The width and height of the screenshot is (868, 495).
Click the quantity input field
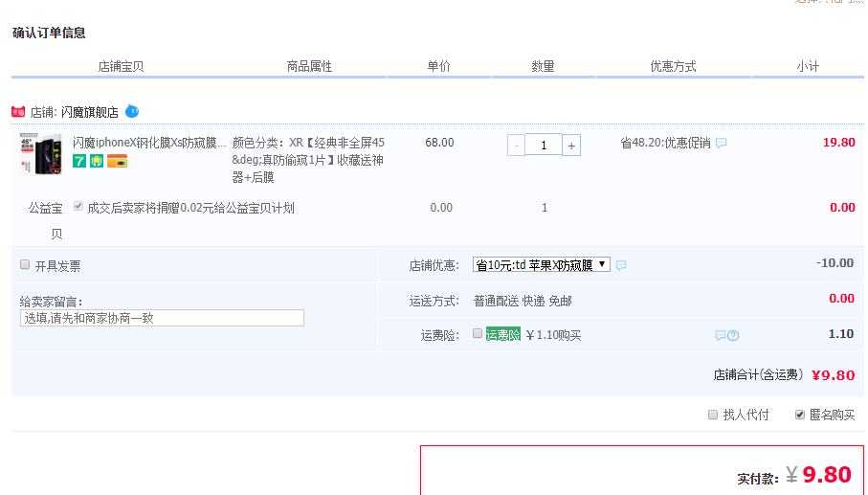tap(544, 146)
